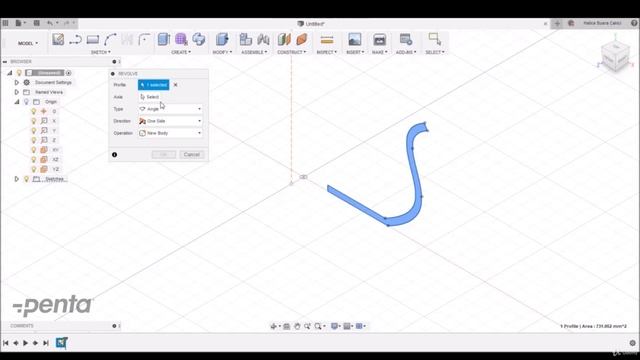Toggle visibility of the YZ plane
The image size is (640, 360).
coord(34,169)
